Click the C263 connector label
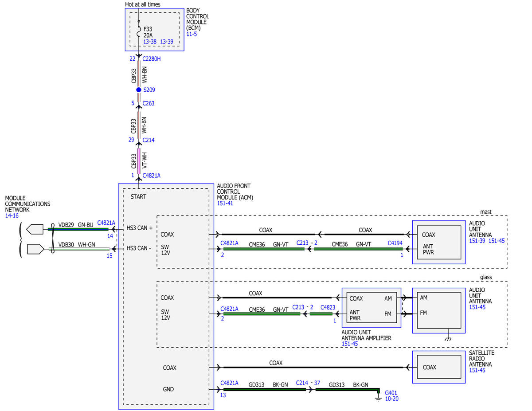 pyautogui.click(x=149, y=103)
